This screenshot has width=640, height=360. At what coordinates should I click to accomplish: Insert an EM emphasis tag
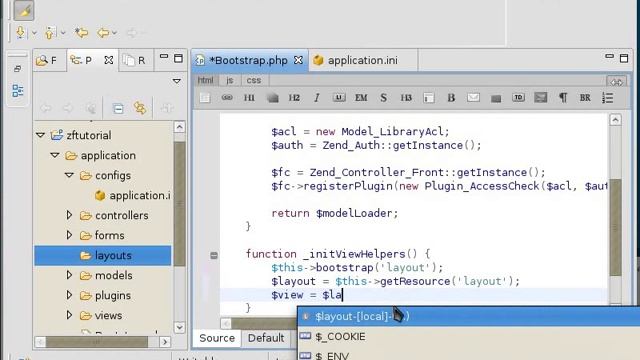(361, 98)
